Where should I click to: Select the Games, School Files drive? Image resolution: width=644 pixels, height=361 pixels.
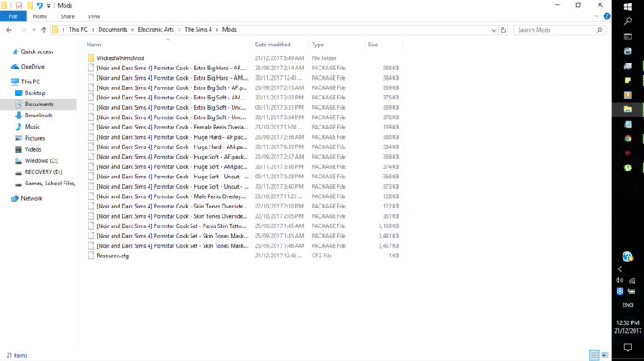[x=49, y=184]
